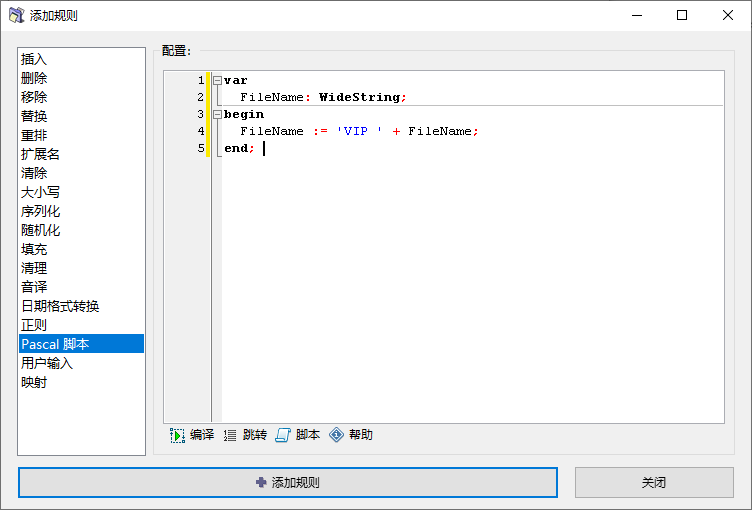Select the 扩展名 rule type
The width and height of the screenshot is (752, 510).
tap(81, 154)
